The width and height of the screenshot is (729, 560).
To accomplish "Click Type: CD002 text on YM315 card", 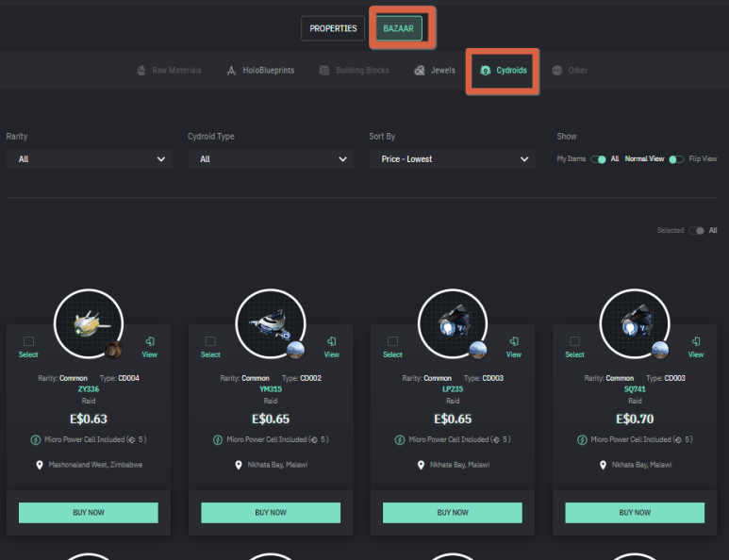I will (x=302, y=378).
